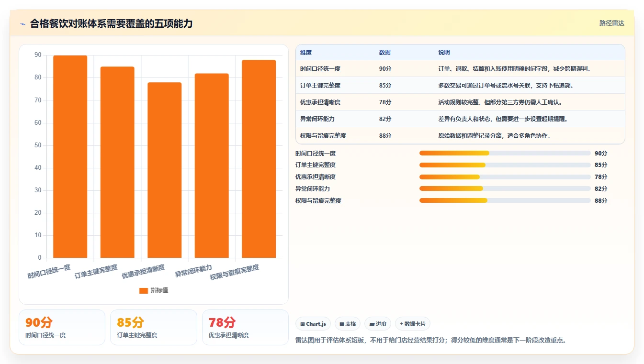Click description starting 差异有负责人和状态
The image size is (644, 364).
(503, 119)
